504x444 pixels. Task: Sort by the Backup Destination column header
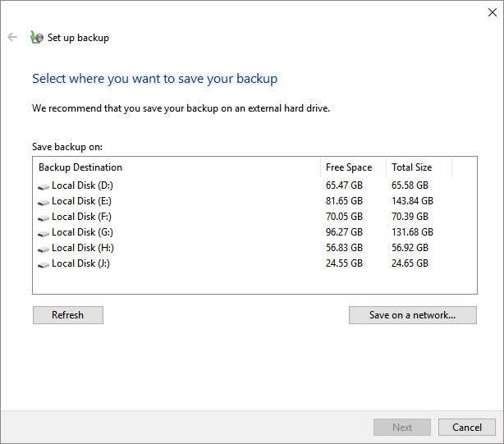click(80, 167)
